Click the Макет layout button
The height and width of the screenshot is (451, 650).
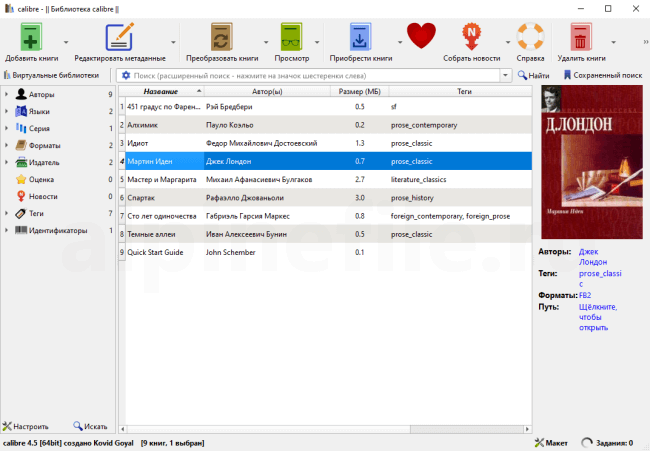coord(551,443)
